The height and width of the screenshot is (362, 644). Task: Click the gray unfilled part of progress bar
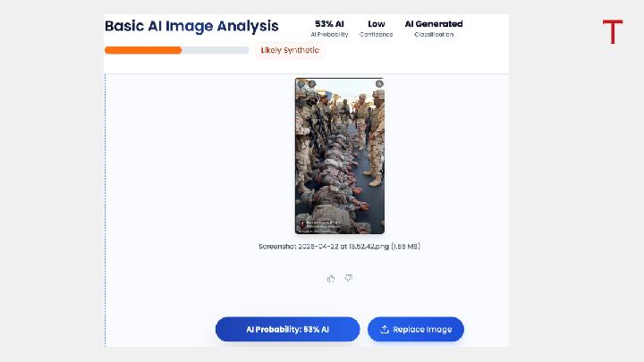point(215,50)
